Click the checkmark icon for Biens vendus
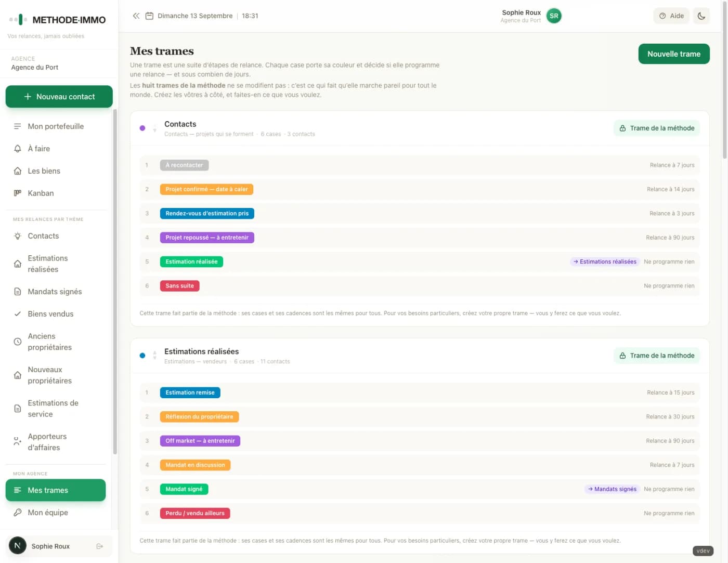Image resolution: width=728 pixels, height=563 pixels. click(18, 314)
